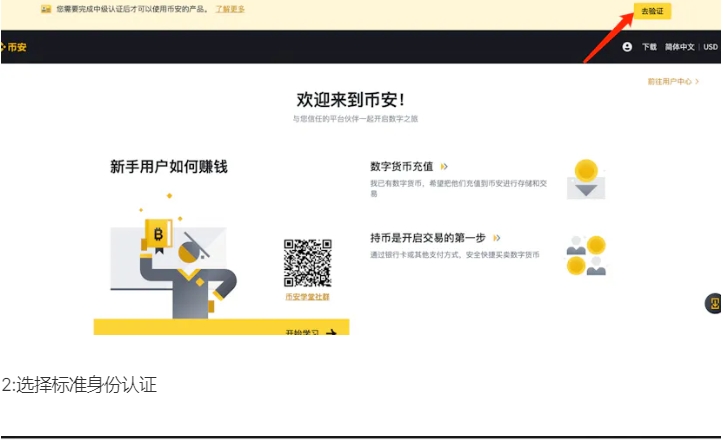Select the 2:选择标准身份认证 caption text
The height and width of the screenshot is (440, 724).
[79, 385]
